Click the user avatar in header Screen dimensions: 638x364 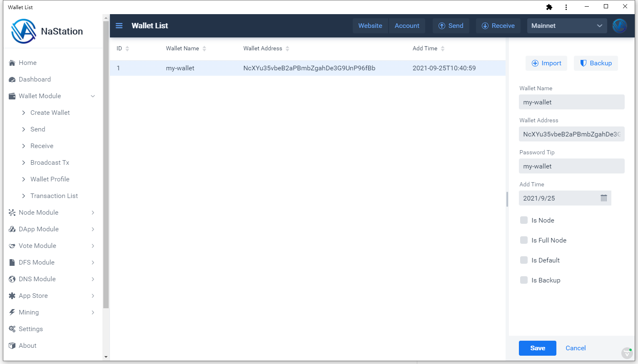pos(620,26)
